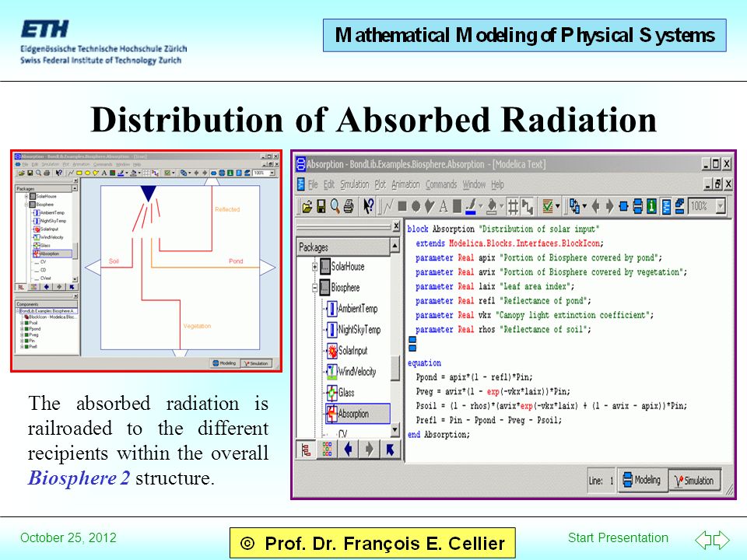The height and width of the screenshot is (560, 747).
Task: Click Previous model left arrow in toolbar
Action: click(595, 207)
